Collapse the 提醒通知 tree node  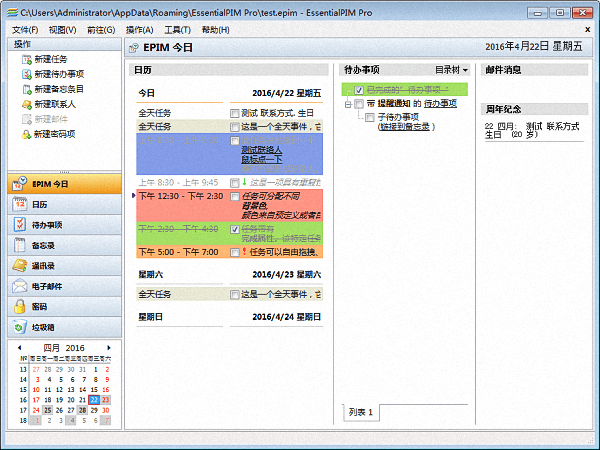coord(348,104)
